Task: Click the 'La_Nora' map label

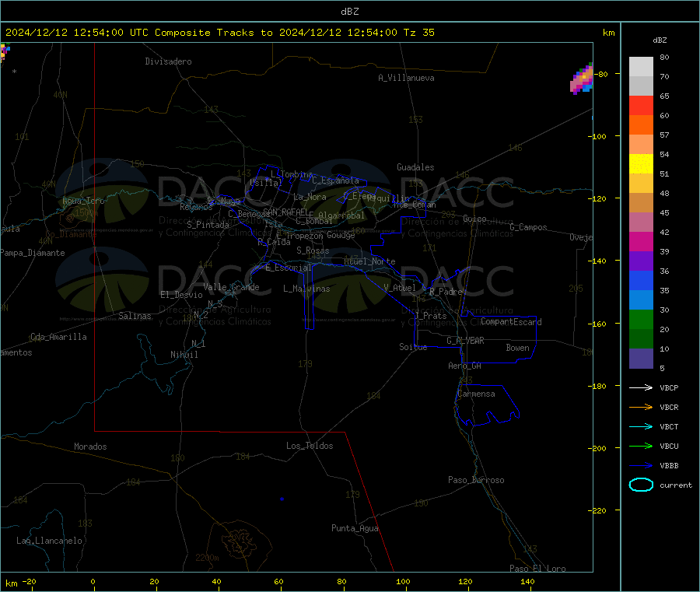Action: pos(310,197)
